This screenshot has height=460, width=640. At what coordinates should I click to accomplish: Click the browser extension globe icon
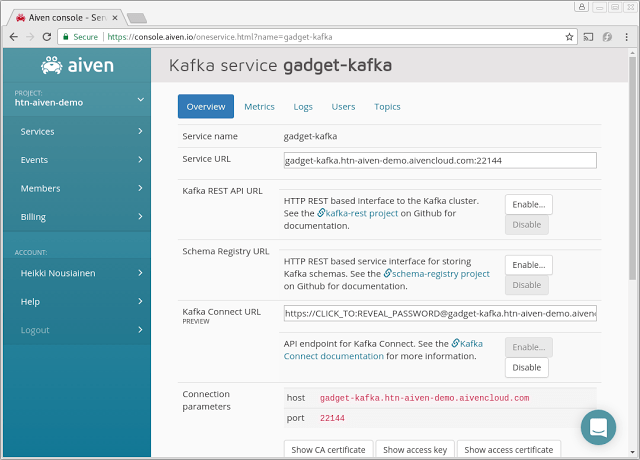click(607, 37)
